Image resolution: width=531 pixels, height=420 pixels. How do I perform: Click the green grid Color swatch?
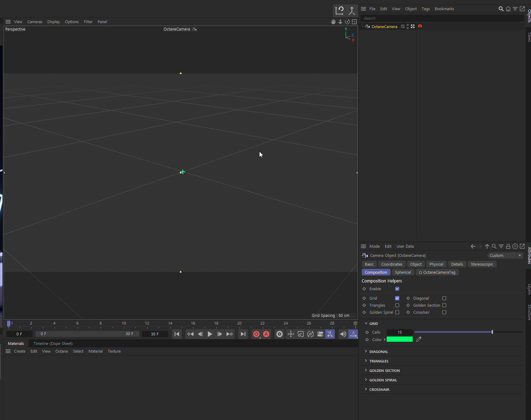pyautogui.click(x=400, y=339)
